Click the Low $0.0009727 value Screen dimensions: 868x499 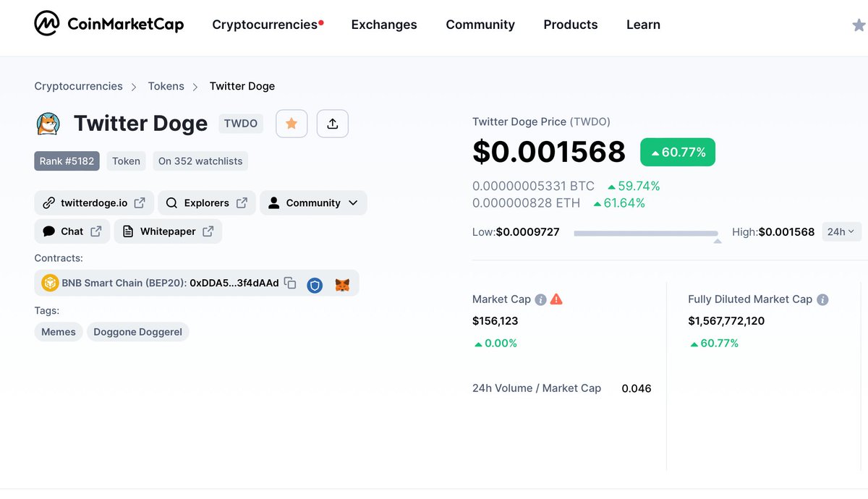pyautogui.click(x=527, y=232)
